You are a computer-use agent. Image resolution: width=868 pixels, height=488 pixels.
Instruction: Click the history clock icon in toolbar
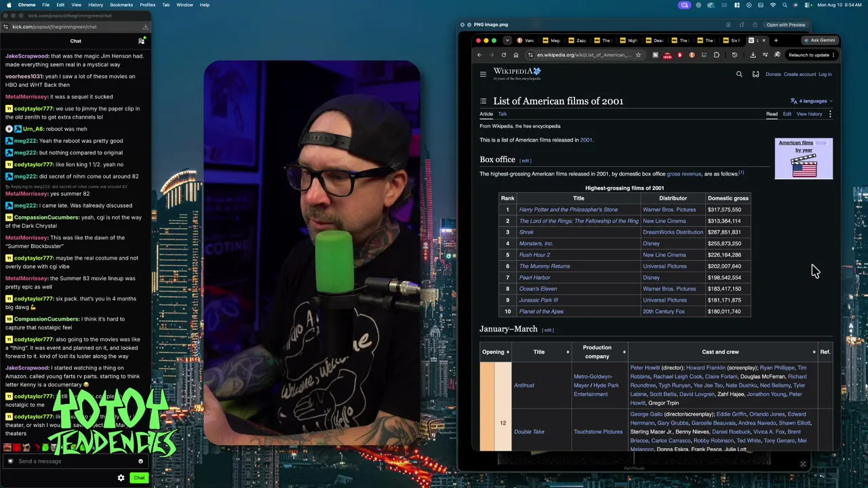734,55
